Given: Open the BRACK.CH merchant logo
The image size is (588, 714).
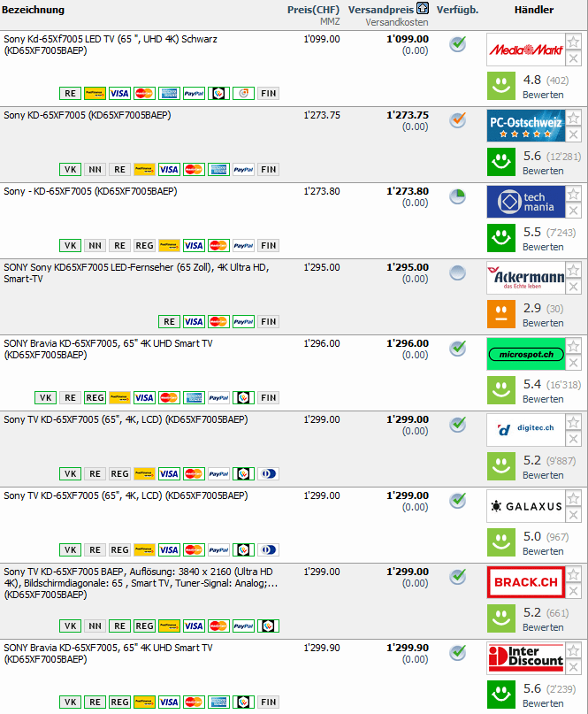Looking at the screenshot, I should (525, 583).
